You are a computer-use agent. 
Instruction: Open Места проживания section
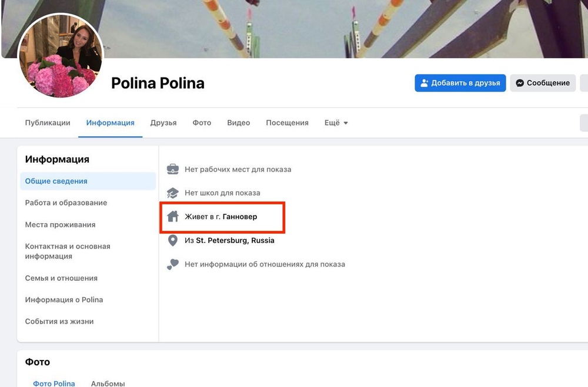coord(60,224)
